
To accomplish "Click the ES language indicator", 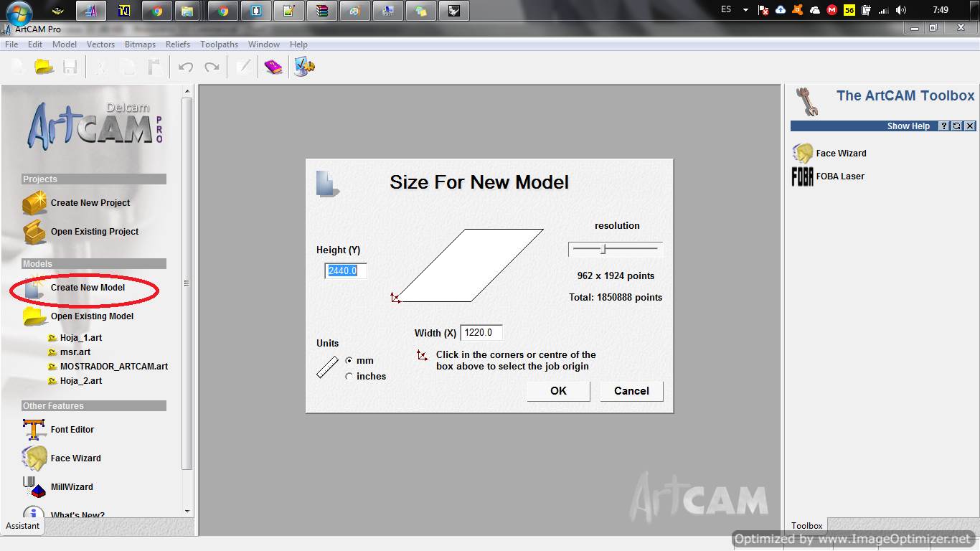I will coord(726,10).
